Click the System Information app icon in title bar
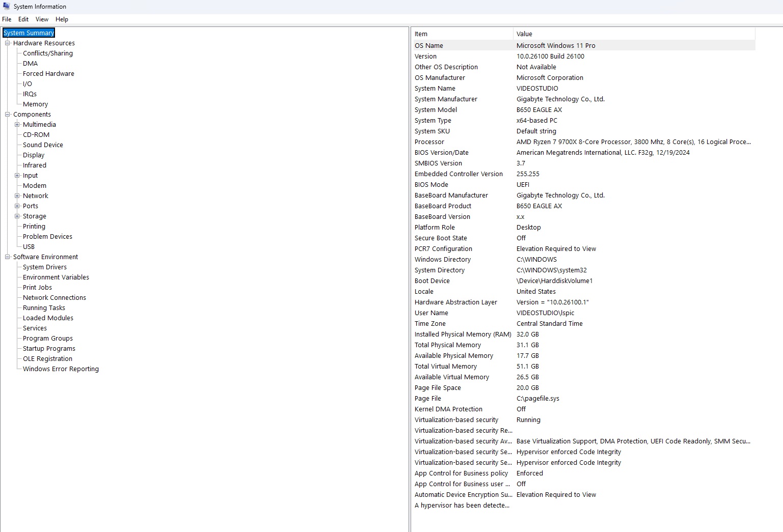The height and width of the screenshot is (532, 783). coord(7,6)
